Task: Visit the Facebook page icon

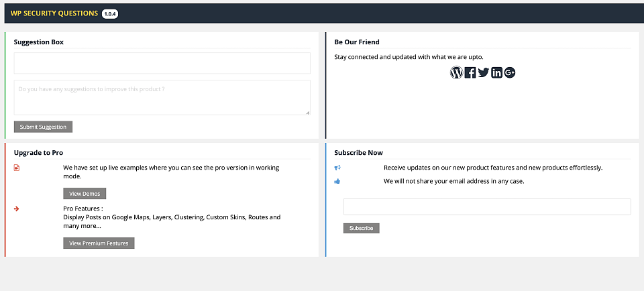Action: click(x=470, y=72)
